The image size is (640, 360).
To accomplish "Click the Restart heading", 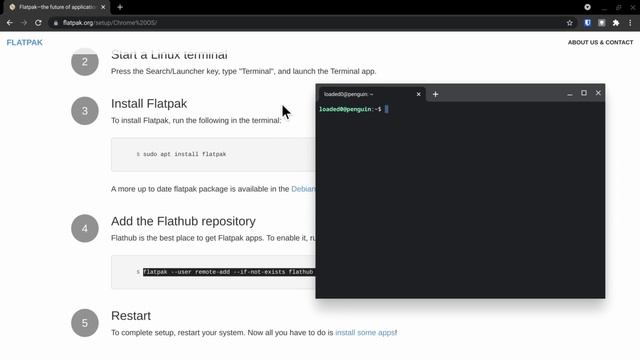I will pyautogui.click(x=131, y=316).
